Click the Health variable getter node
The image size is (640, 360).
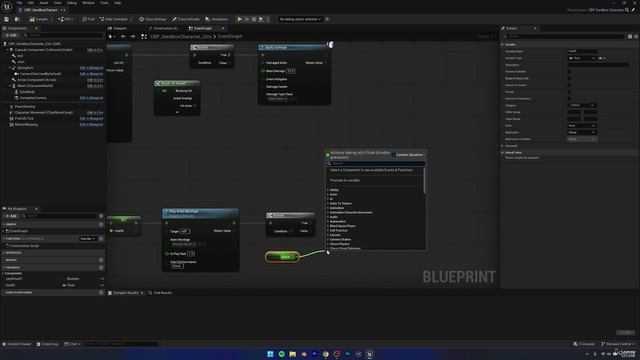[282, 257]
